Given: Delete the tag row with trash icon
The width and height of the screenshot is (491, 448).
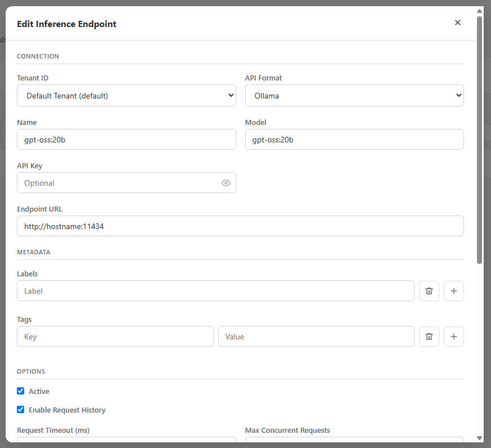Looking at the screenshot, I should point(429,337).
